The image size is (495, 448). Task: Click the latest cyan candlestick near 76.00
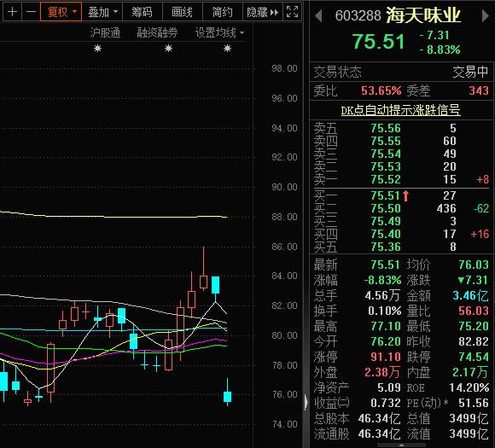coord(227,397)
